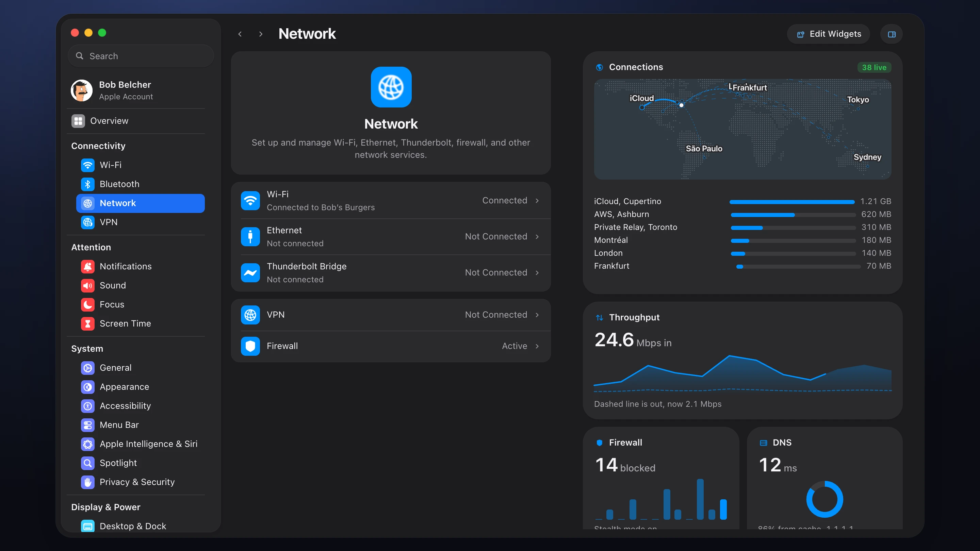Open General settings

point(140,368)
